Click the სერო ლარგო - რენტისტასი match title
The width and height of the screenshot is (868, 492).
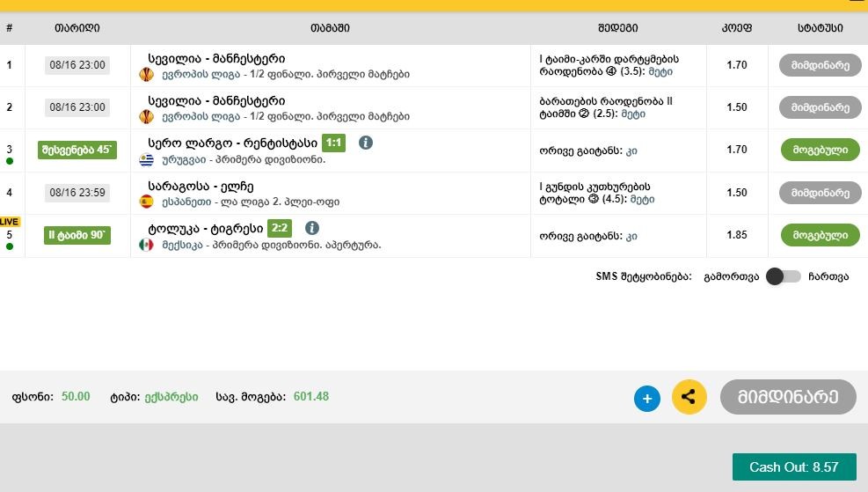[232, 143]
